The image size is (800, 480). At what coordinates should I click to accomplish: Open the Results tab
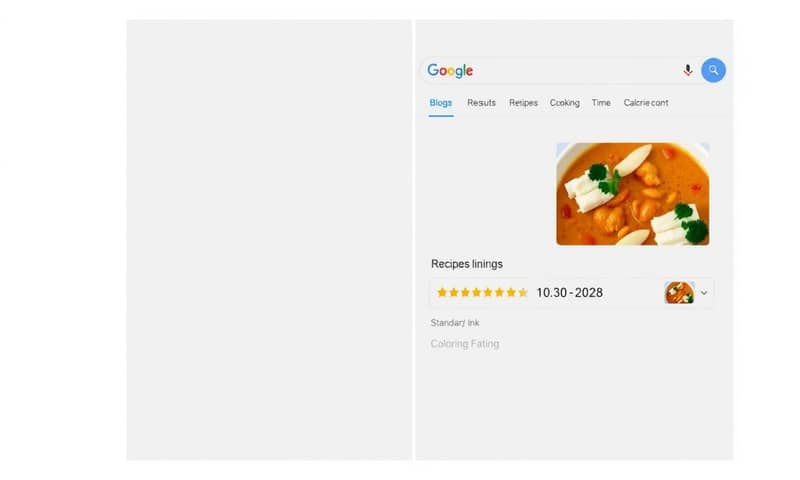tap(481, 103)
